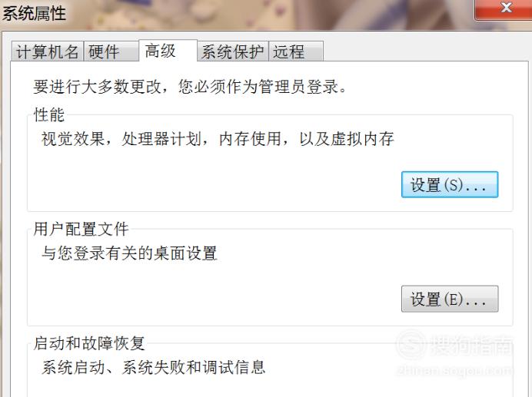Click the zhinan.sogou.com watermark URL
Image resolution: width=532 pixels, height=397 pixels.
(454, 370)
